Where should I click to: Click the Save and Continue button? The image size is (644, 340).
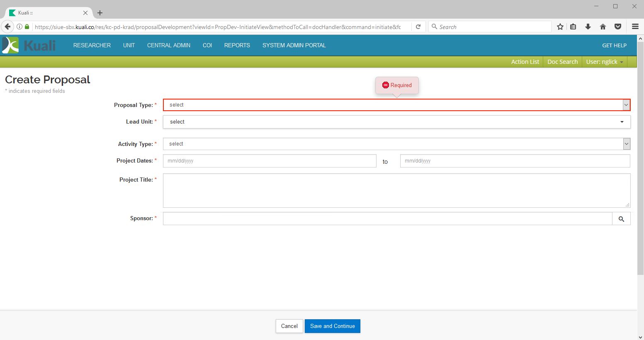(x=332, y=326)
